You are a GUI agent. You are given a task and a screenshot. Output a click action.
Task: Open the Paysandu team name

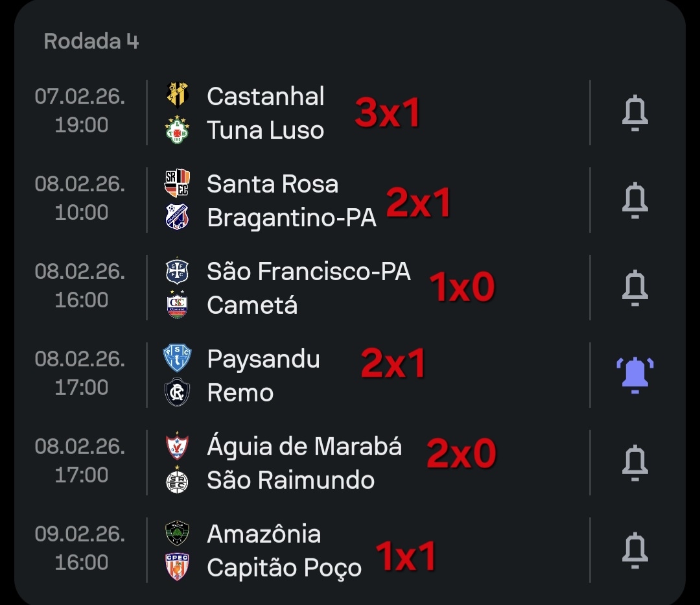pyautogui.click(x=263, y=359)
